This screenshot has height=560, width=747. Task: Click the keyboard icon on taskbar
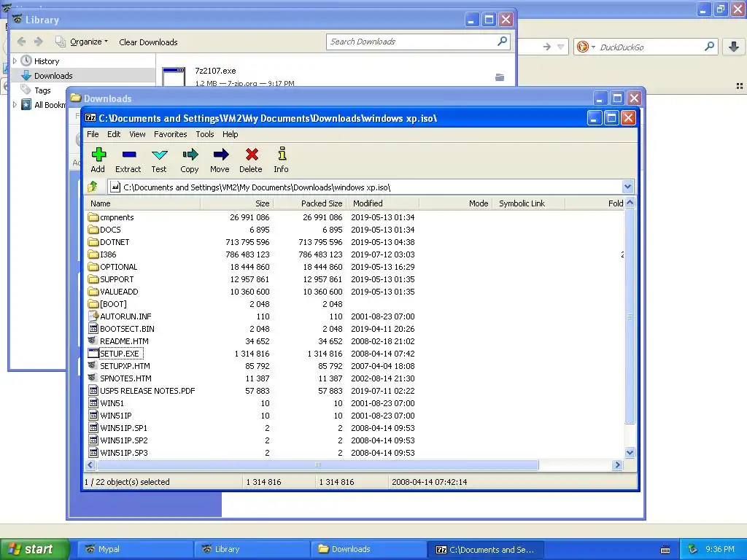point(665,550)
